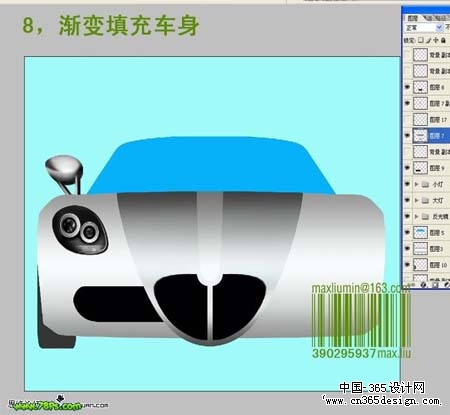The width and height of the screenshot is (450, 415).
Task: Click the 反光镜 group folder icon
Action: click(x=425, y=217)
